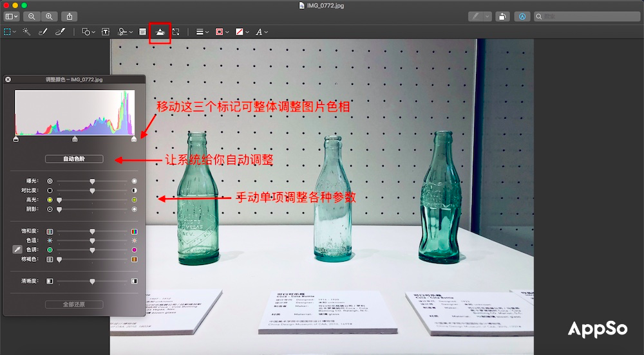Activate the tint eyedropper tool
Image resolution: width=644 pixels, height=355 pixels.
pyautogui.click(x=18, y=250)
